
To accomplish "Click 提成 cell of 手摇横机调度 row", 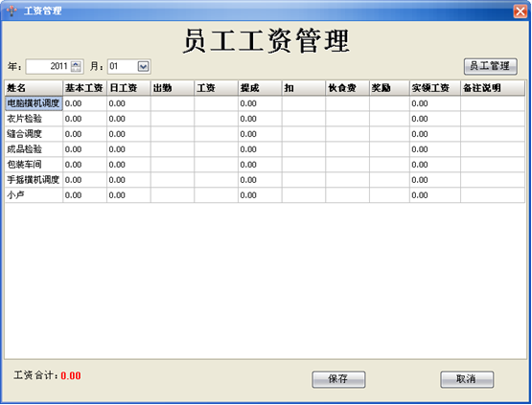I will pyautogui.click(x=260, y=180).
